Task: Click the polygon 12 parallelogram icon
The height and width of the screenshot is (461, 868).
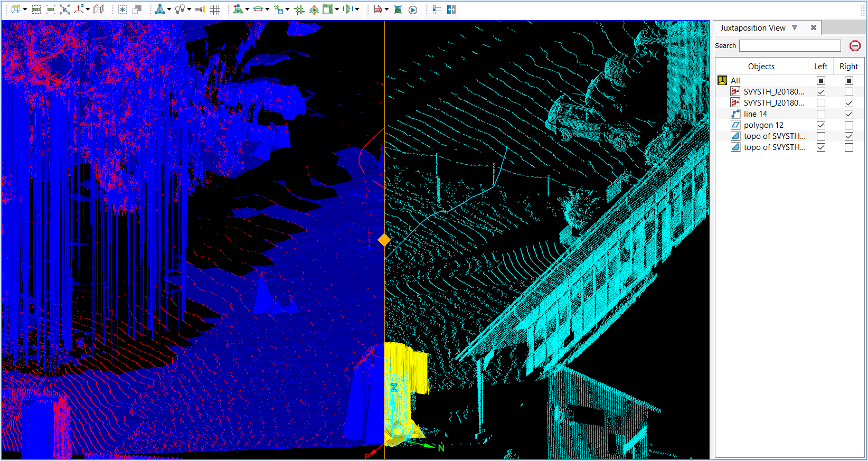Action: coord(735,125)
